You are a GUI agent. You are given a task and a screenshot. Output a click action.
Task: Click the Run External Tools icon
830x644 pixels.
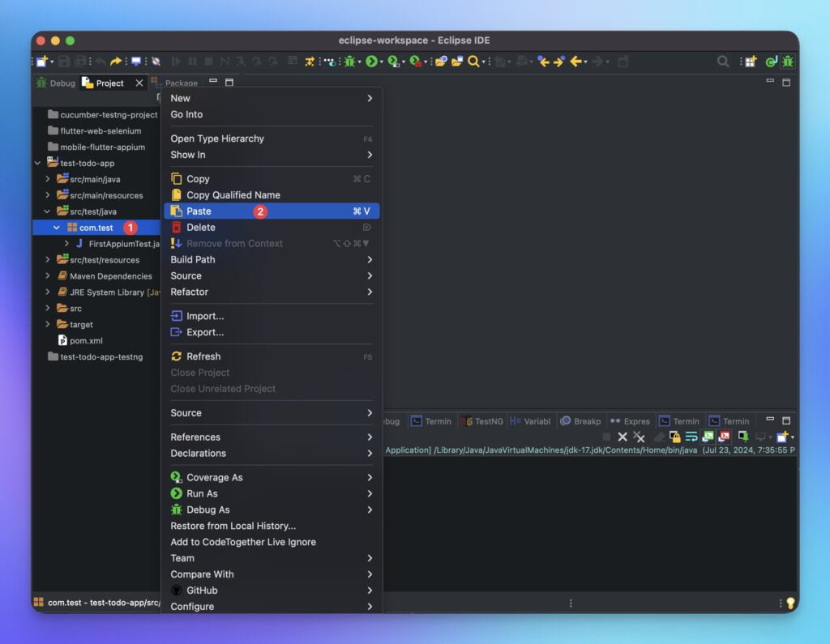click(416, 62)
